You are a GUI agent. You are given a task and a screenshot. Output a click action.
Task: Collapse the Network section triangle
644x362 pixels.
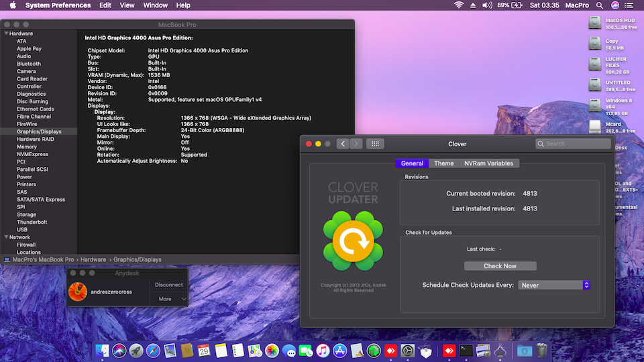click(x=6, y=237)
